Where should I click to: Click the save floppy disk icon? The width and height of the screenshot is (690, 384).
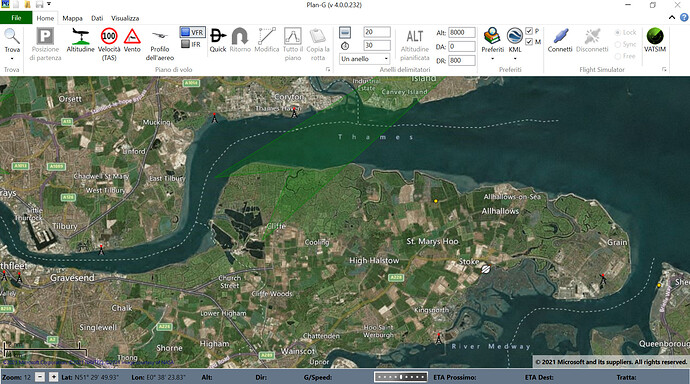[x=40, y=4]
